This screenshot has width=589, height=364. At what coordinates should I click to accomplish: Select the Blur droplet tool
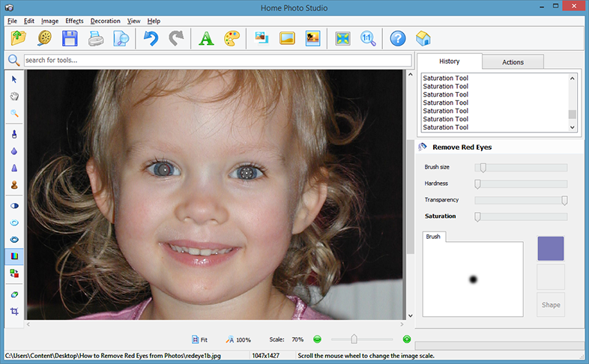[x=14, y=151]
